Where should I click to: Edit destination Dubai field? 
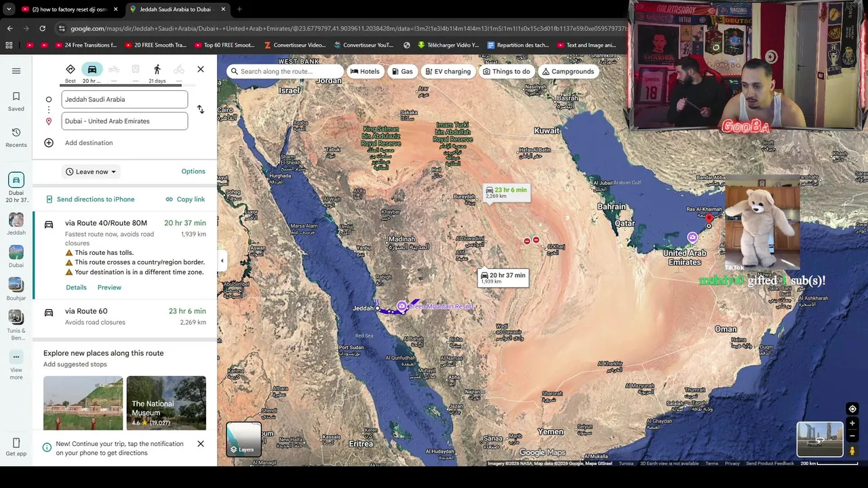pyautogui.click(x=125, y=121)
